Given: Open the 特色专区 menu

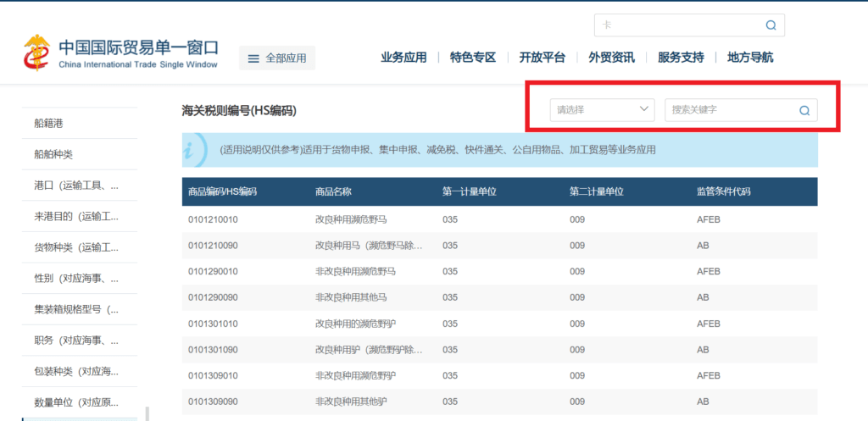Looking at the screenshot, I should point(473,58).
